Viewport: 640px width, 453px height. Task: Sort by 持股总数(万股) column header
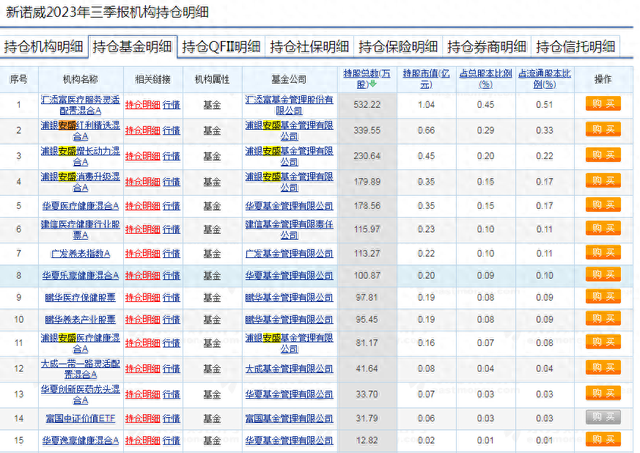[x=367, y=79]
